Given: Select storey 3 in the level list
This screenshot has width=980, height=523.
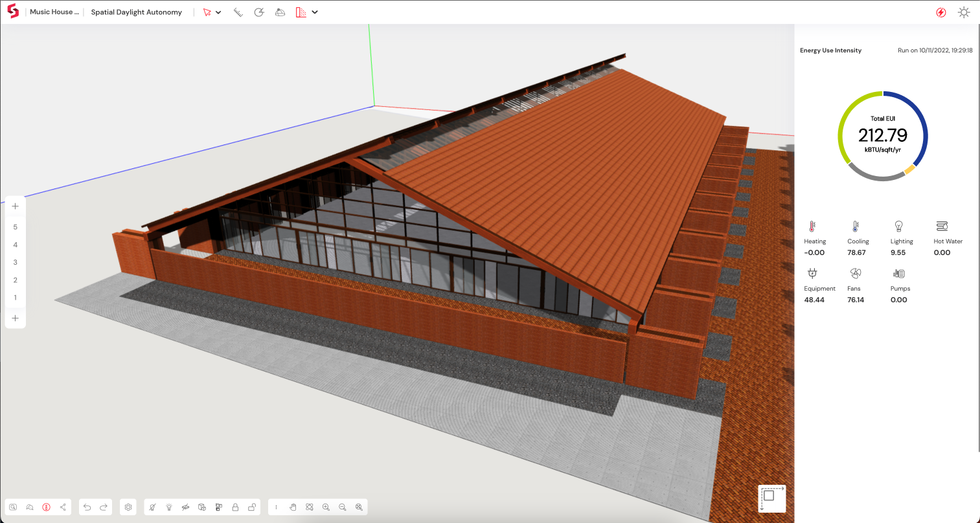Looking at the screenshot, I should pos(16,262).
